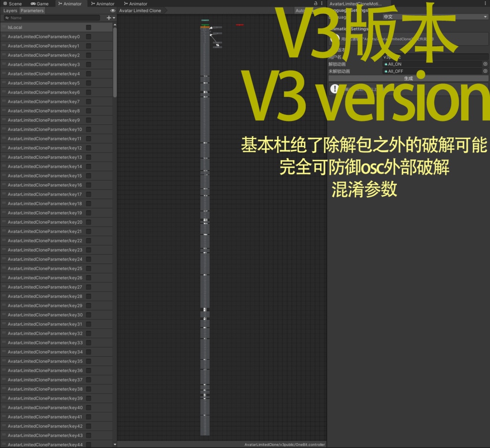Toggle the IsLocal parameter checkbox
This screenshot has width=490, height=448.
[x=89, y=27]
